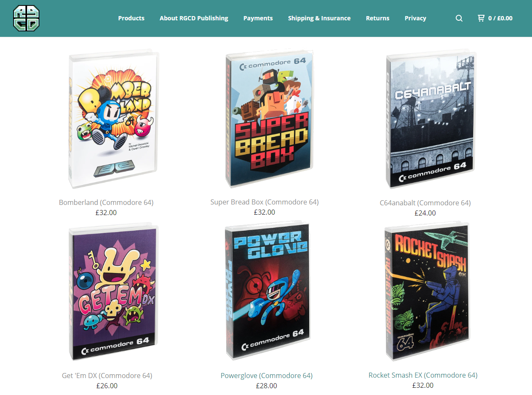Screen dimensions: 532x395
Task: Open the Payments page
Action: 258,18
